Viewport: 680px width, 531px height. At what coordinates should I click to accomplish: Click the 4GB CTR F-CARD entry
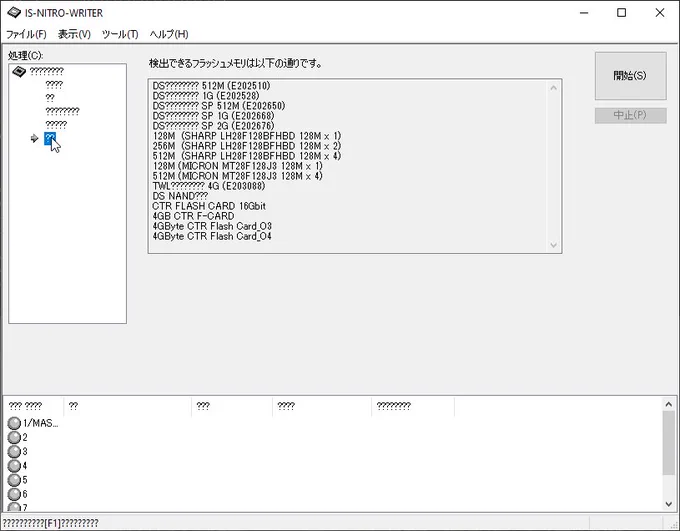(x=193, y=216)
